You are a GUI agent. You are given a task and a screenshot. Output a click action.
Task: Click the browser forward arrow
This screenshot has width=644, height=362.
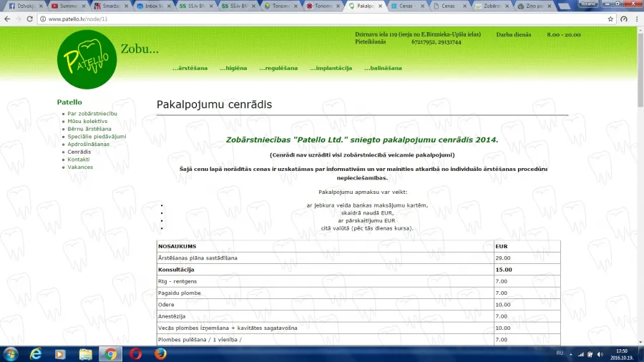18,19
